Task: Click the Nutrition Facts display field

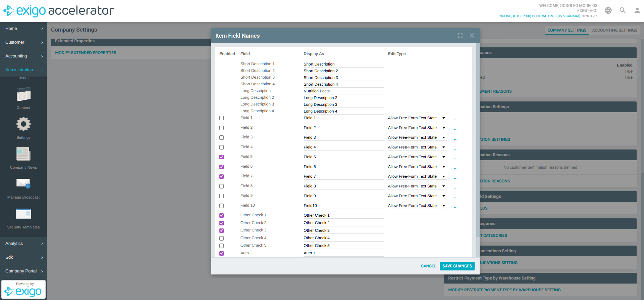Action: pos(343,91)
